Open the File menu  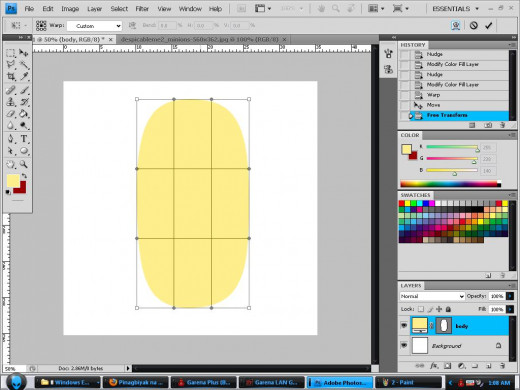click(29, 9)
